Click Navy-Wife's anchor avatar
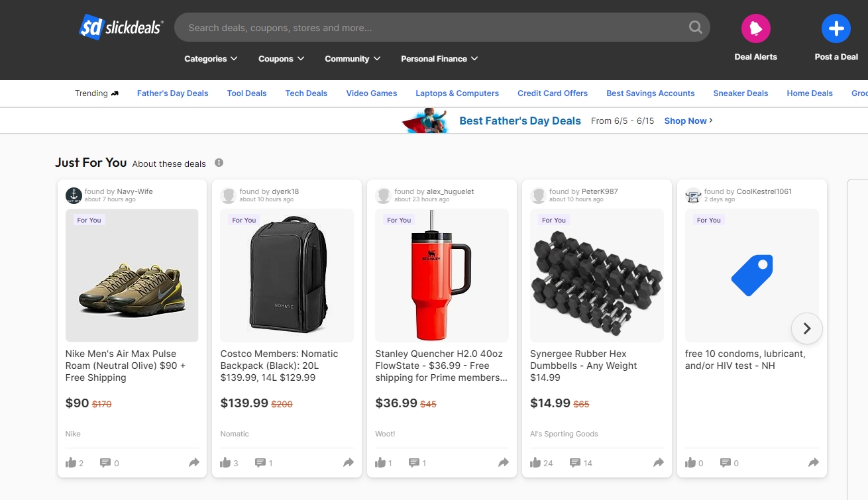The width and height of the screenshot is (868, 500). (74, 195)
